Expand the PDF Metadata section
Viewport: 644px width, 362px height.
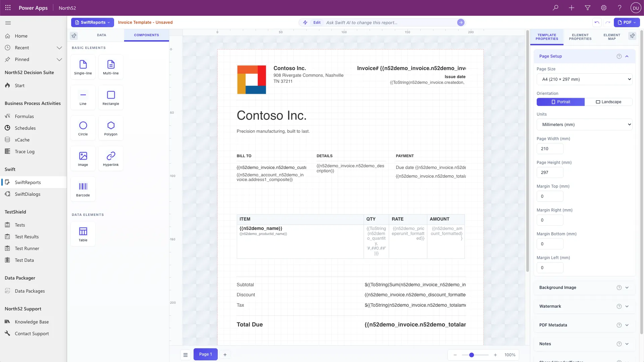(584, 325)
